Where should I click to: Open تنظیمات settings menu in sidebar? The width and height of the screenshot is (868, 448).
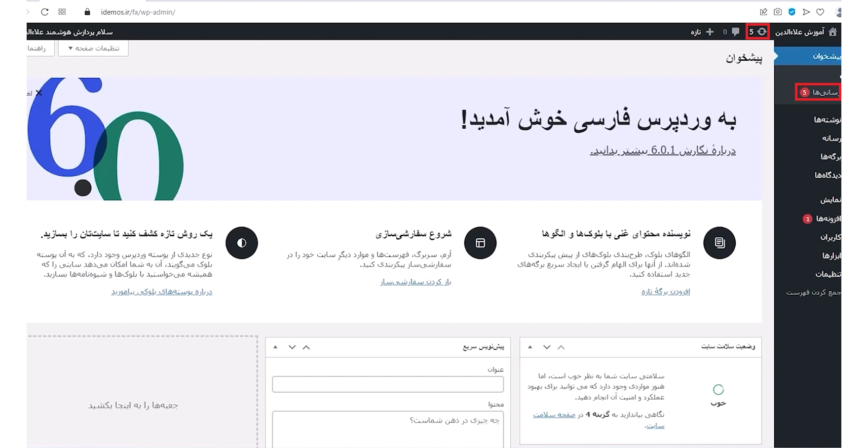tap(828, 274)
